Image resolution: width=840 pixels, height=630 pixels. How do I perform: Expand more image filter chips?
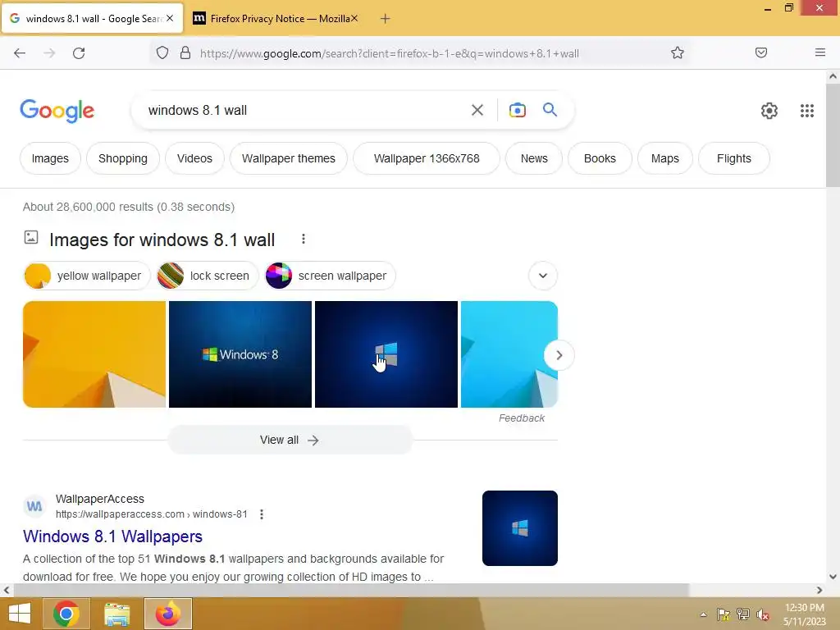click(x=543, y=276)
